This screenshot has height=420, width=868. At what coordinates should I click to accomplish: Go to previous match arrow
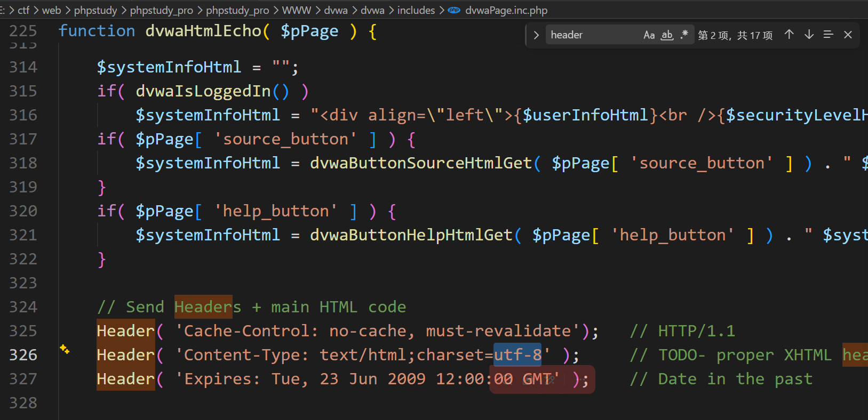(x=789, y=35)
